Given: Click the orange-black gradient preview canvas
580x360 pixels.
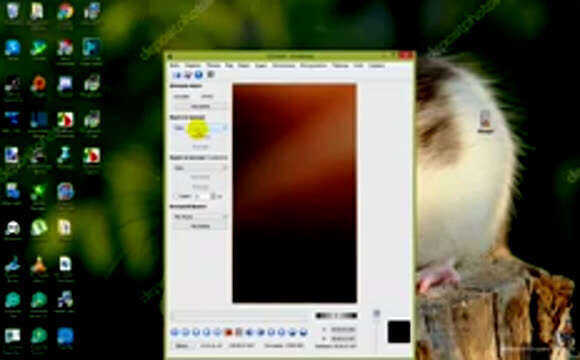Looking at the screenshot, I should coord(294,193).
